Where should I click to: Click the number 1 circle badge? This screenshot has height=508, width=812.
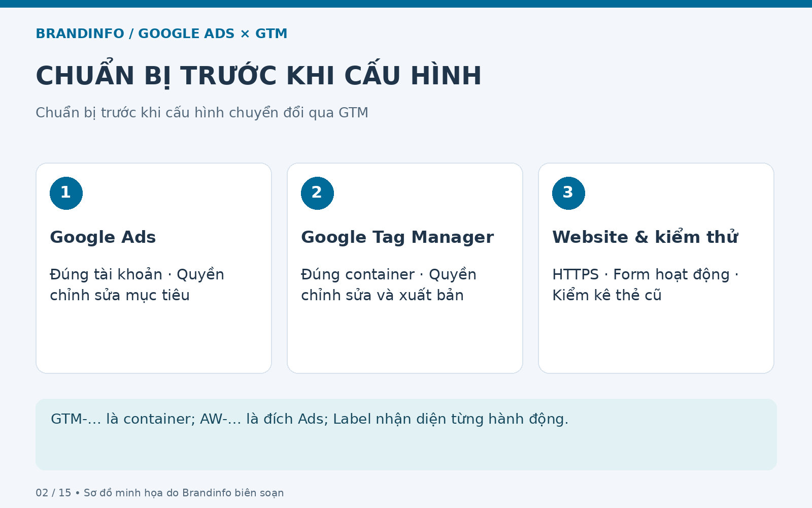(66, 193)
